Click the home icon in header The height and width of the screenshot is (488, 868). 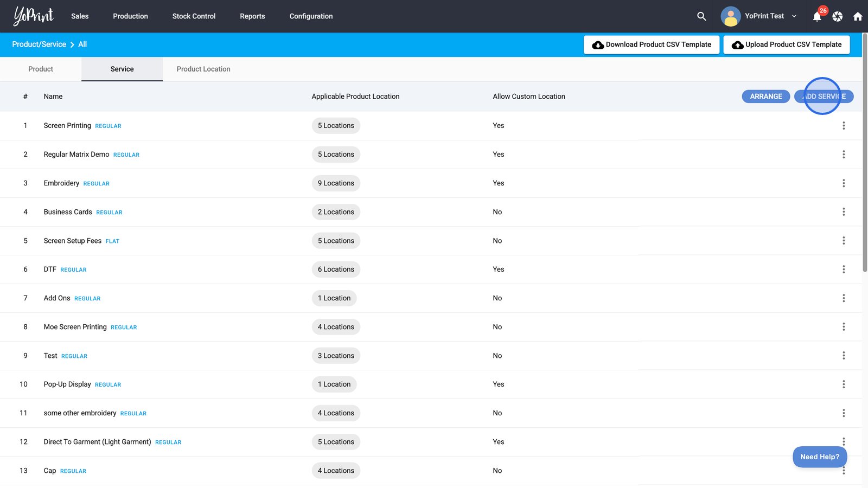858,16
